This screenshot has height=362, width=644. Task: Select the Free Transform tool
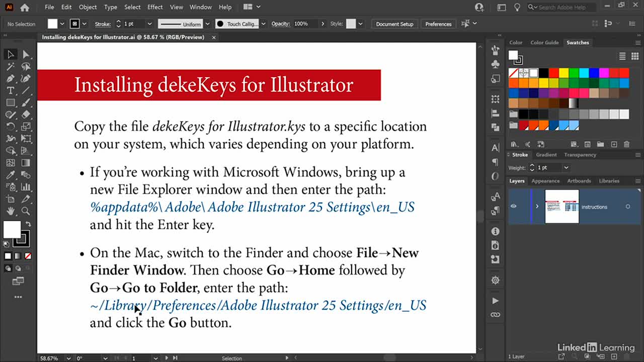click(x=26, y=139)
